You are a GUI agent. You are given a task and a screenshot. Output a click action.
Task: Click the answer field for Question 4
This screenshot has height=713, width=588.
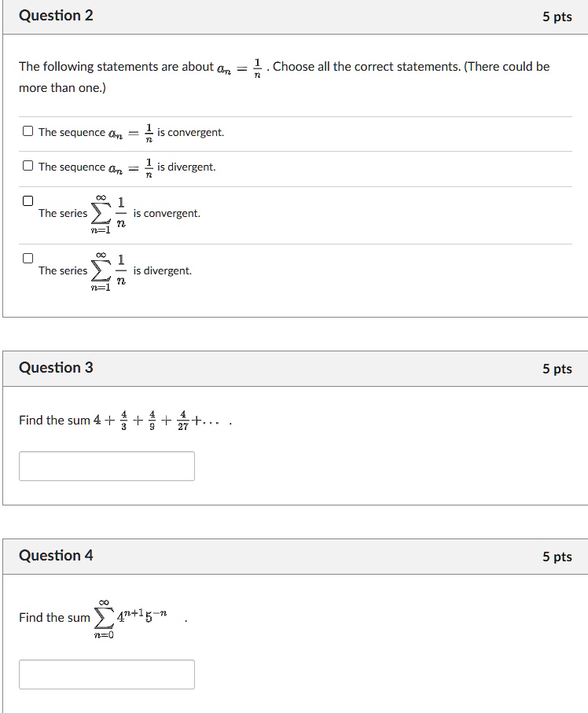point(108,674)
